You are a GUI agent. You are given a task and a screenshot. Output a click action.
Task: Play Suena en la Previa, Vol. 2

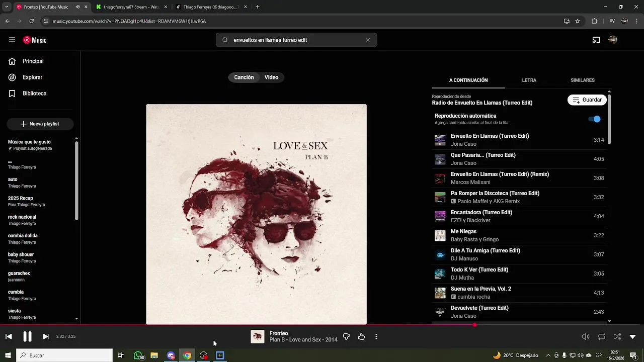click(x=519, y=293)
